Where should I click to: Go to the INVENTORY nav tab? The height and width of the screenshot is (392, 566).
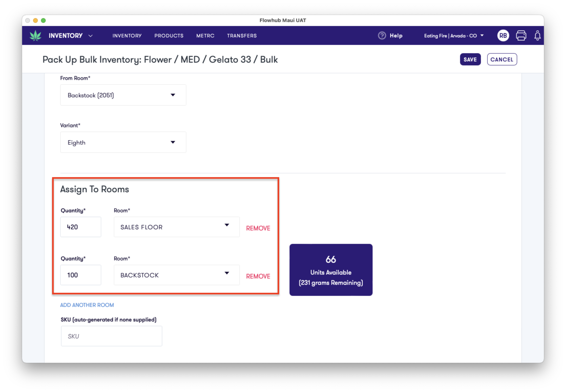click(127, 36)
